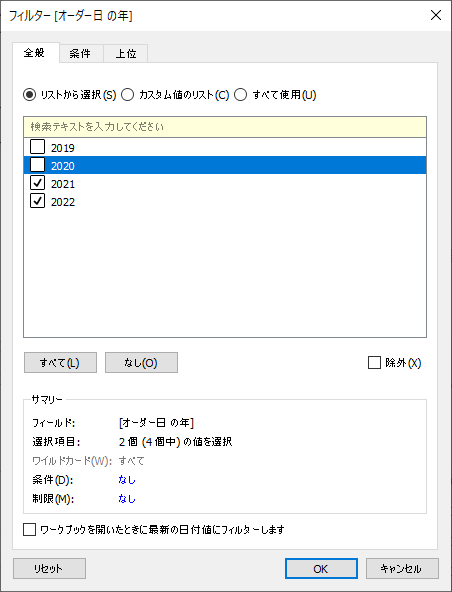Open the 上位 tab
Screen dimensions: 452x592
(x=126, y=54)
